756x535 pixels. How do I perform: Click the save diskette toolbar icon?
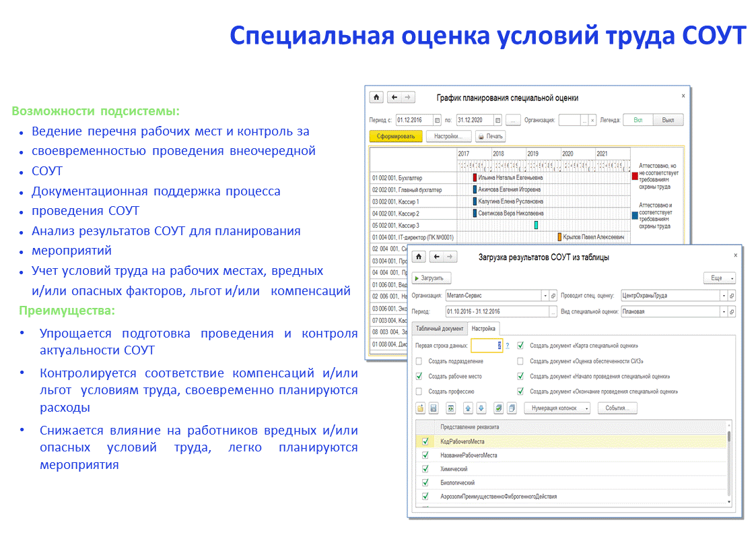[434, 408]
